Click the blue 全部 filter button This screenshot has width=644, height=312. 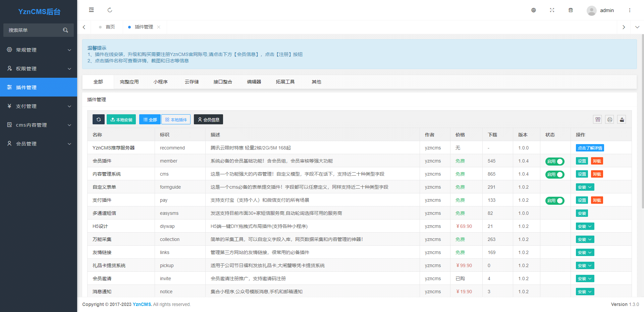coord(150,119)
